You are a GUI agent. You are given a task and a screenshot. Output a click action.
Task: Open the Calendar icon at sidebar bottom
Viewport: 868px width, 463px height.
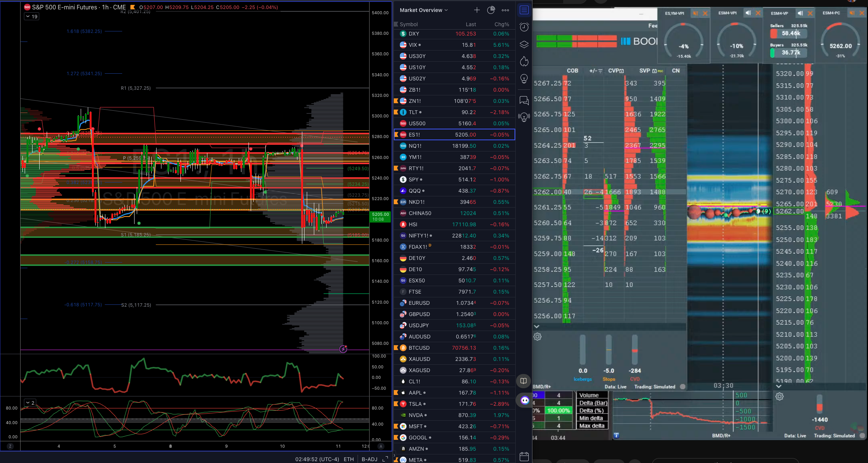tap(524, 457)
